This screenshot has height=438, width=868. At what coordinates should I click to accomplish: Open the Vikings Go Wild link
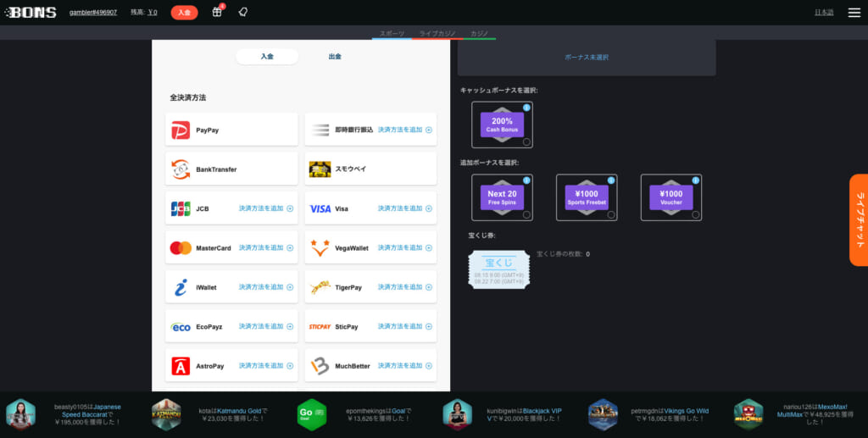click(687, 411)
